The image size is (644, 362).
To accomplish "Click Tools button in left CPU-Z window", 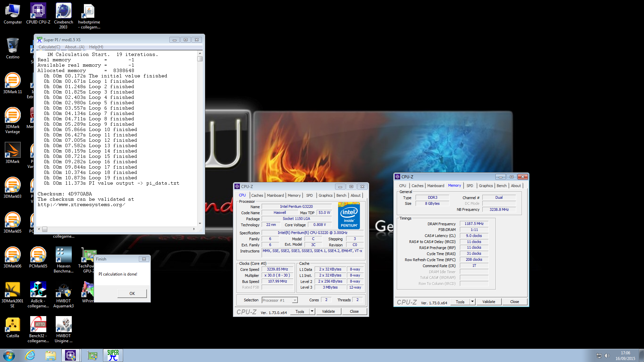I will point(300,311).
